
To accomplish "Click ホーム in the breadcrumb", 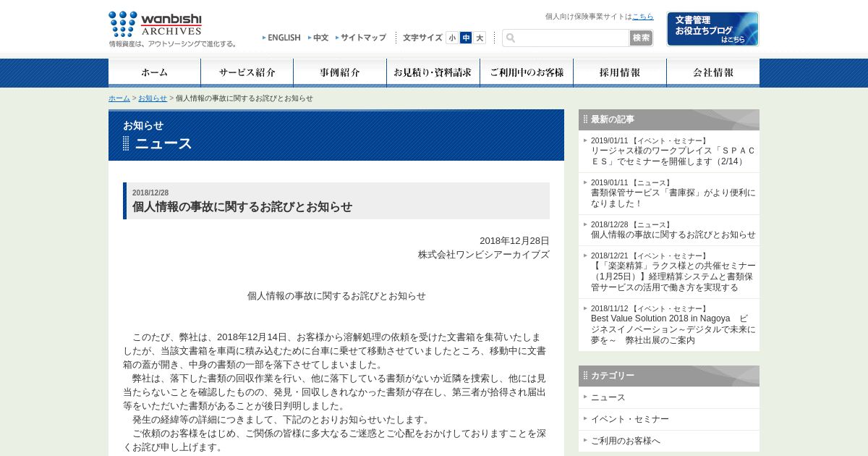I will tap(119, 98).
